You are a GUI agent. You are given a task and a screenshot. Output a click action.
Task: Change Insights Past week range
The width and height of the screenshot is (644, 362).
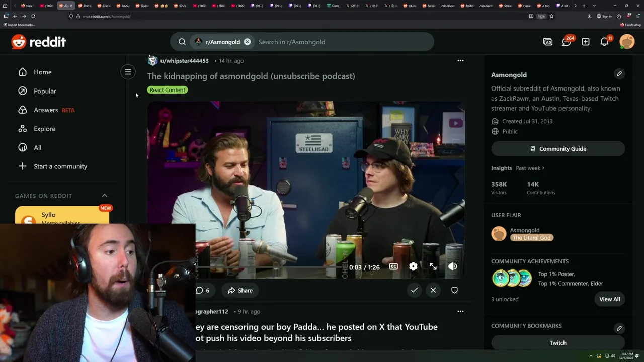point(530,168)
